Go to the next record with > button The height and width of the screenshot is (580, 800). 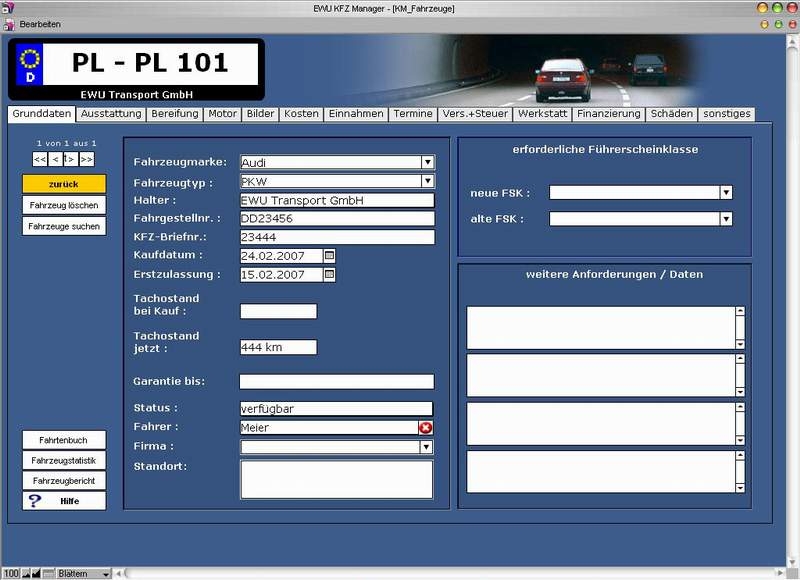tap(70, 159)
